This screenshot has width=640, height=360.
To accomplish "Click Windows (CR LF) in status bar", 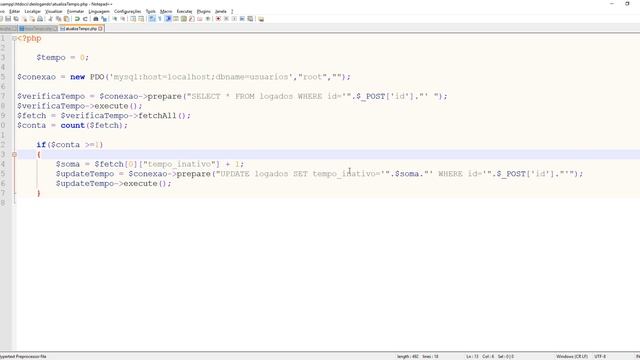I will click(x=571, y=357).
